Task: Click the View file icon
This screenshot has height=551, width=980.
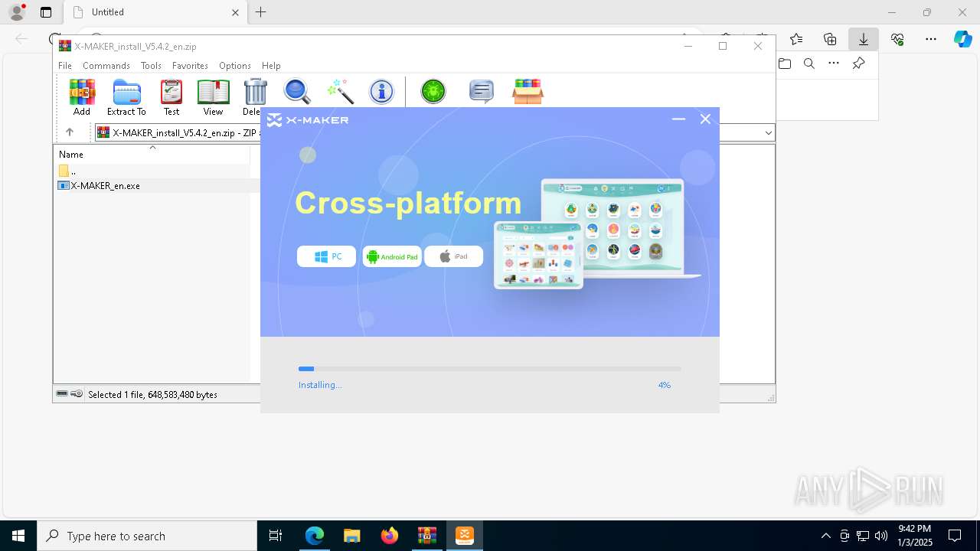Action: click(213, 97)
